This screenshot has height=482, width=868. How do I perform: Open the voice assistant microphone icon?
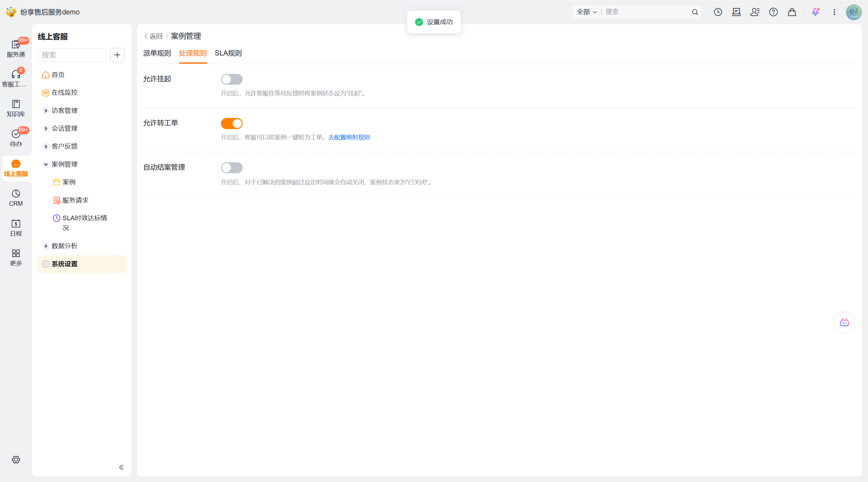pos(815,12)
